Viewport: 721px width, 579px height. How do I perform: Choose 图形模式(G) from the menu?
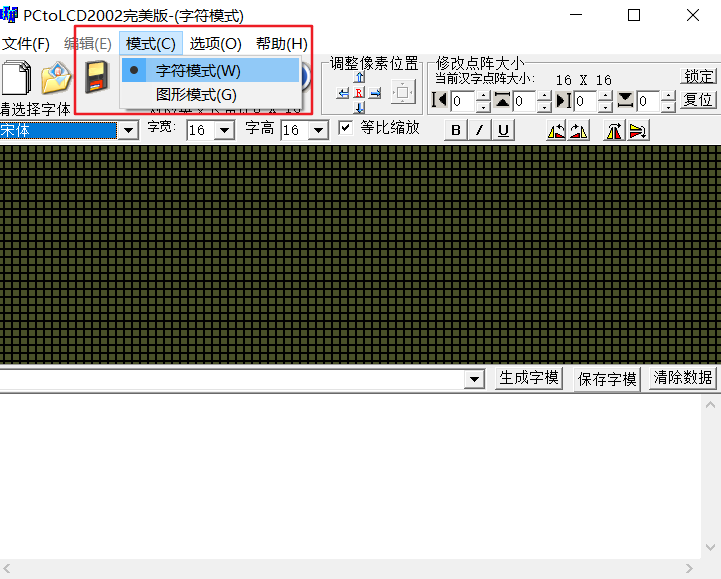point(211,95)
